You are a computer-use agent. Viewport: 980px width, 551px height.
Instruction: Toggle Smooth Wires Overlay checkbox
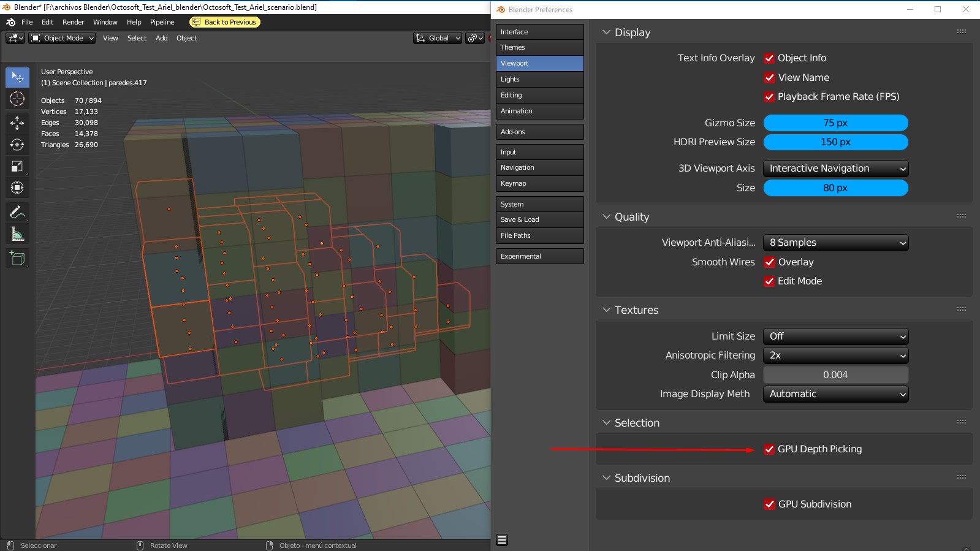769,262
